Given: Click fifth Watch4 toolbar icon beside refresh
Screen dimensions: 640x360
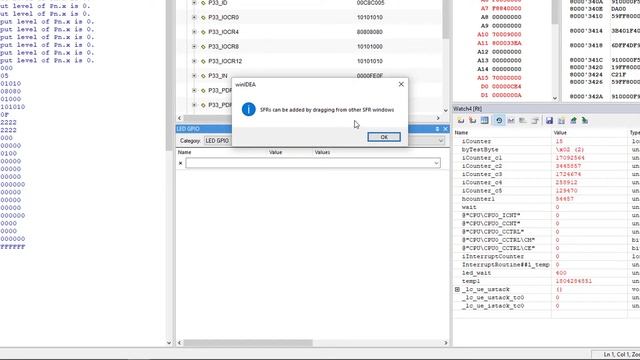Looking at the screenshot, I should point(511,120).
